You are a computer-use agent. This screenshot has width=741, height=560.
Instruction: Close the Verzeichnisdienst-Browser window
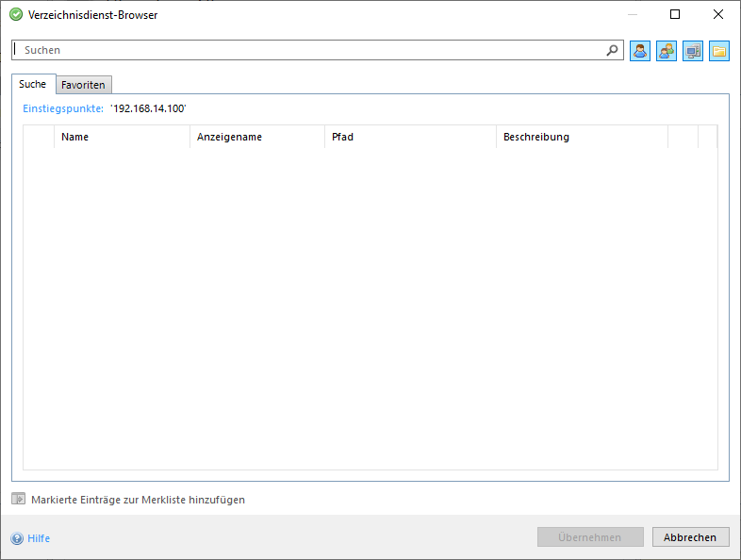click(x=718, y=14)
